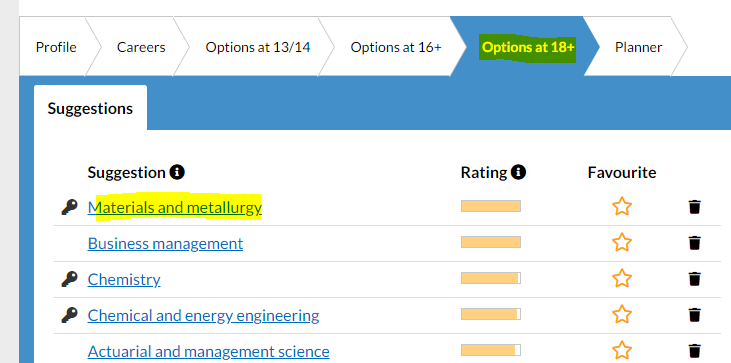Click key icon beside Materials and metallurgy
The image size is (731, 363).
[69, 207]
